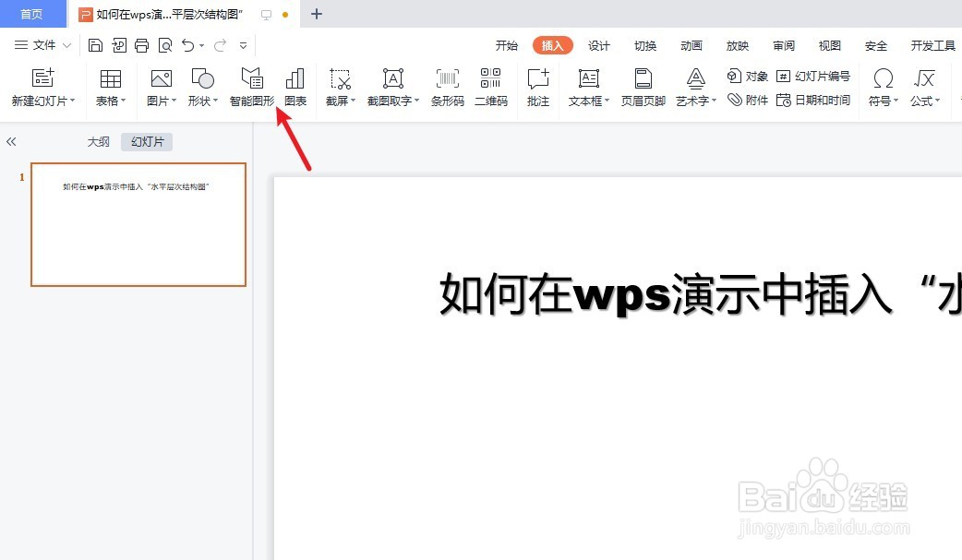Click the slide title text on canvas
962x560 pixels.
700,293
